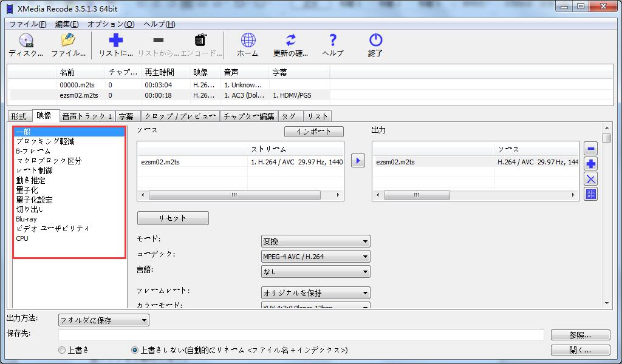Select the 00000.m2ts file row
This screenshot has height=364, width=622.
[x=169, y=85]
